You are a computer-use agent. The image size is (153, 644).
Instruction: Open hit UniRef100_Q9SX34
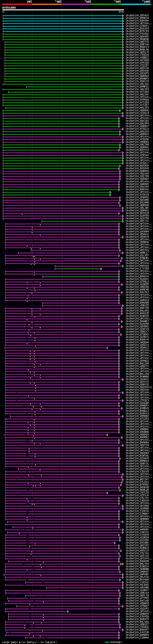137,68
